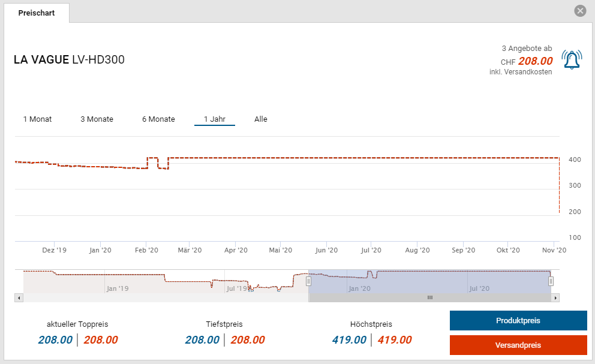The height and width of the screenshot is (364, 595).
Task: Close the Preischart dialog
Action: click(579, 11)
